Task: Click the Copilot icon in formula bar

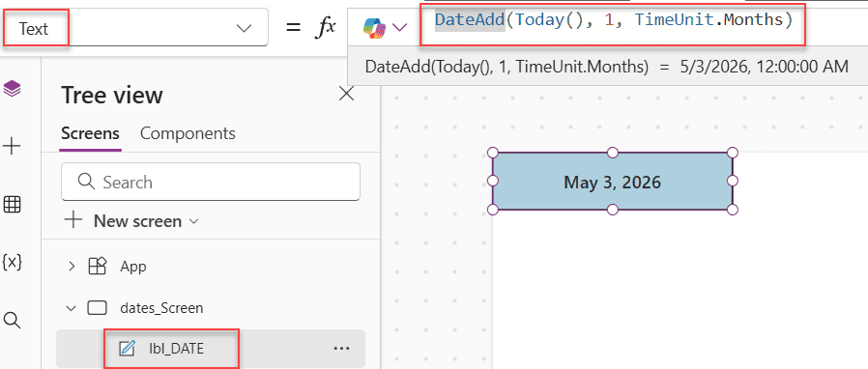Action: pos(374,28)
